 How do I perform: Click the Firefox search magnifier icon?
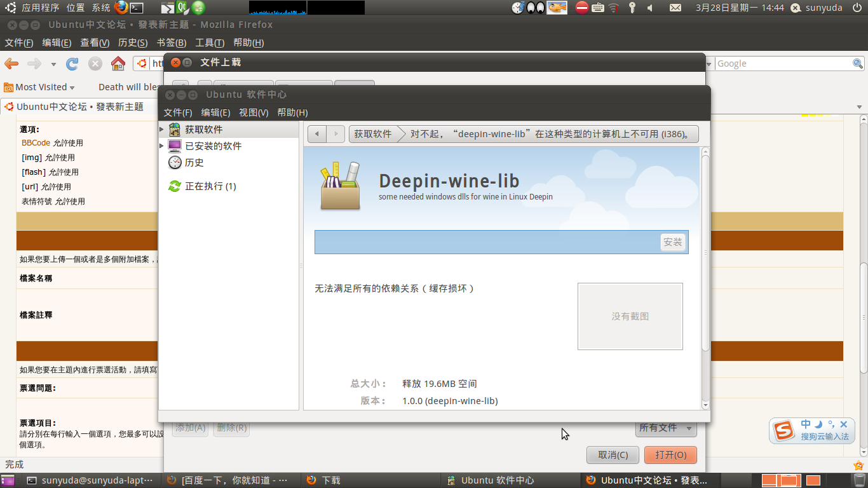point(857,64)
